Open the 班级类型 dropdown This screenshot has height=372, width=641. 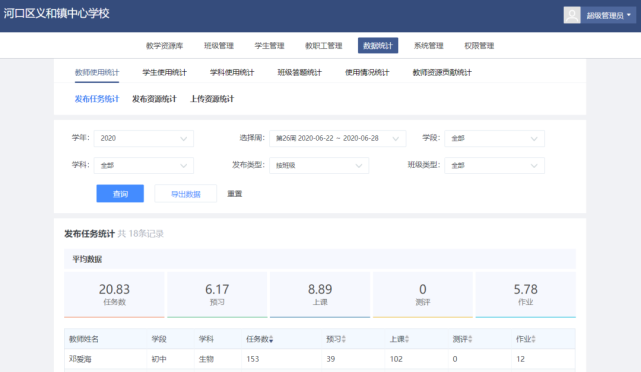494,166
